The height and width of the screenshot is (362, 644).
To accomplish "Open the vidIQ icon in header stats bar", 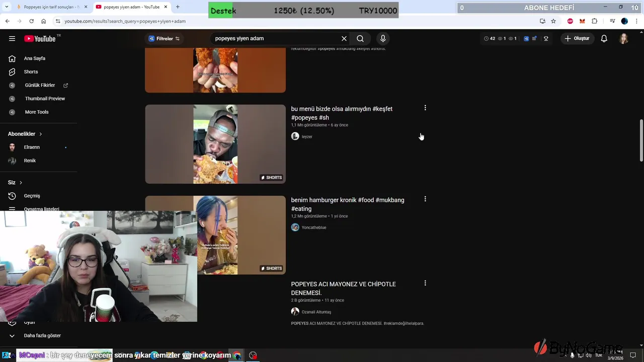I will pos(526,39).
